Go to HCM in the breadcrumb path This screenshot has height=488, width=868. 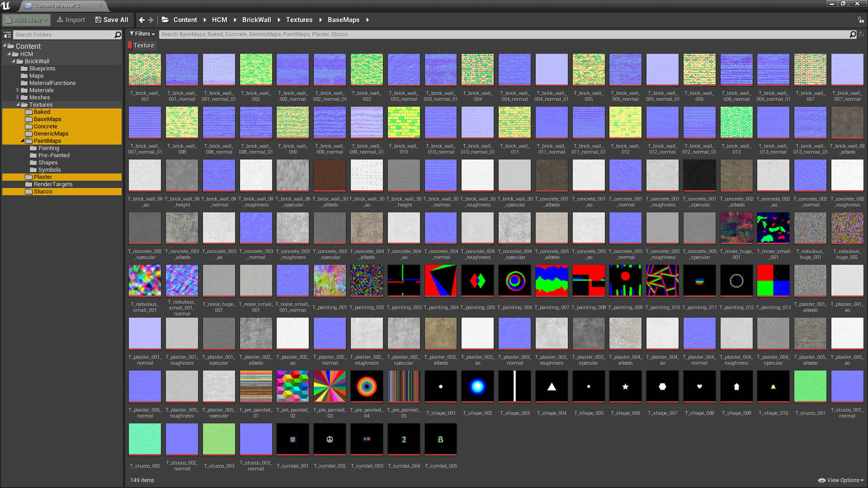click(x=219, y=20)
